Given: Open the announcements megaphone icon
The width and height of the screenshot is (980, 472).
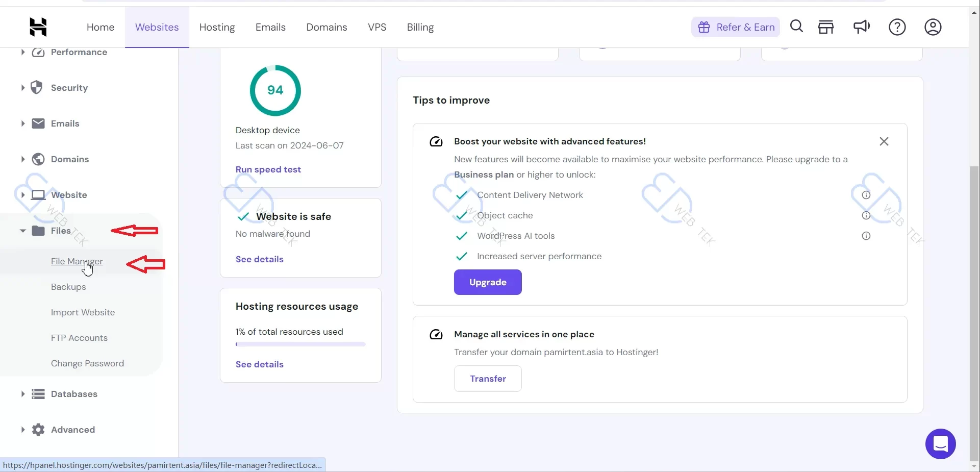Looking at the screenshot, I should click(x=862, y=27).
